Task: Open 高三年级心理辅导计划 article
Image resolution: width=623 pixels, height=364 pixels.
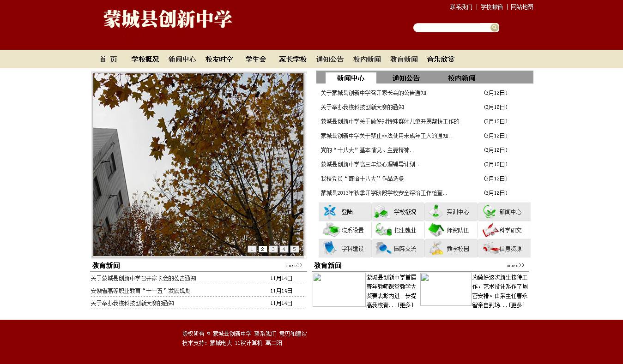Action: [x=370, y=164]
